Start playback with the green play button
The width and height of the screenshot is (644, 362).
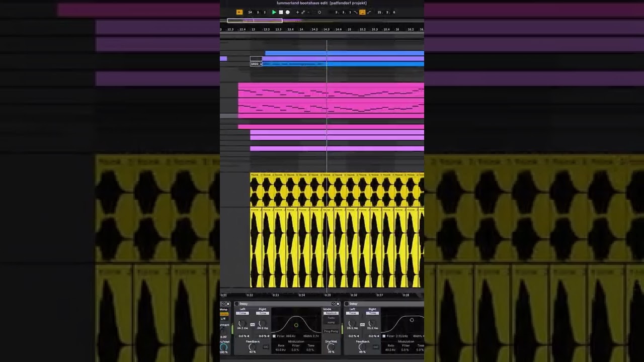coord(274,12)
